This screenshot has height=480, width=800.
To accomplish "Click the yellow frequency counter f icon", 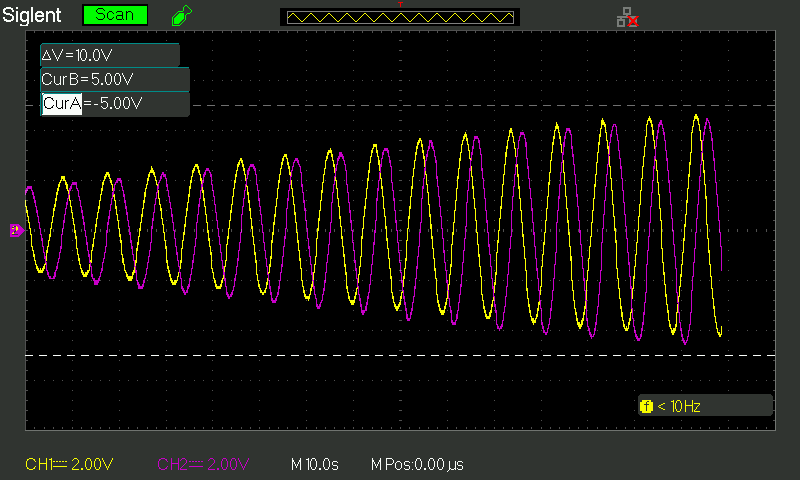I will 646,407.
